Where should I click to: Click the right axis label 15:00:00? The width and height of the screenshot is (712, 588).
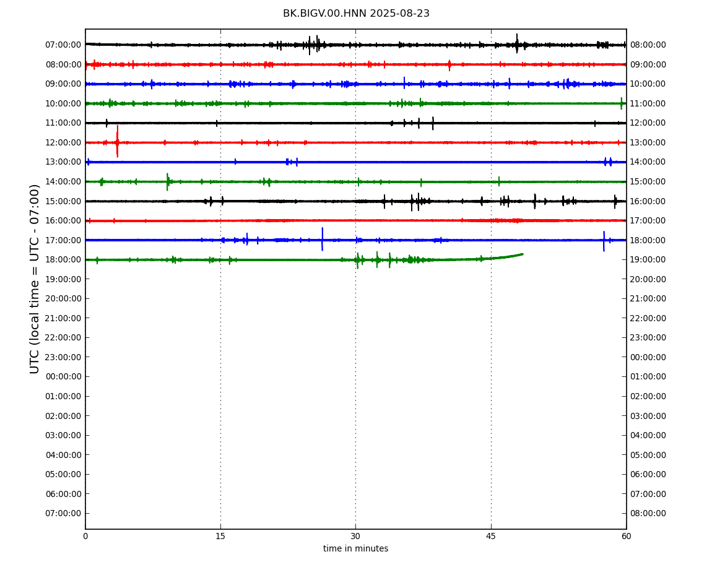(648, 181)
